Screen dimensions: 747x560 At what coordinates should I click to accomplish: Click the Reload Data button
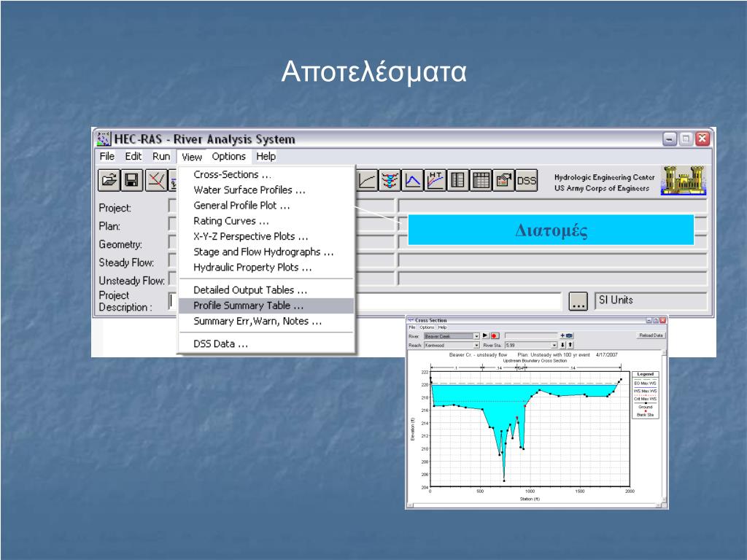[651, 335]
